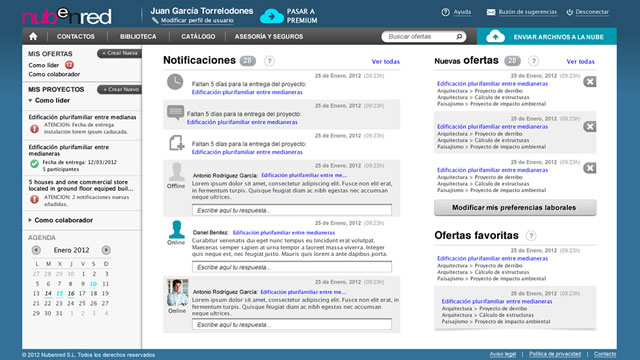640x360 pixels.
Task: Click Crear Nuevo in Mis Proyectos
Action: coord(120,89)
